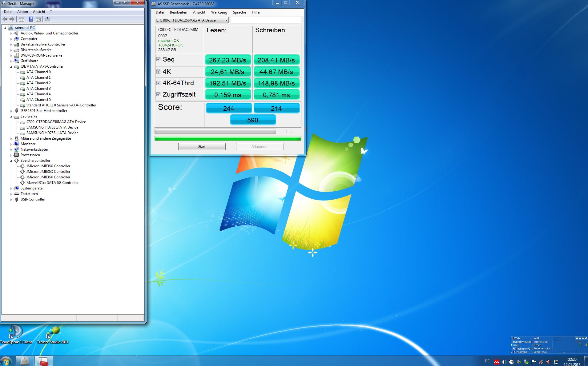This screenshot has height=366, width=588.
Task: Click the safely remove hardware tray icon
Action: click(526, 362)
